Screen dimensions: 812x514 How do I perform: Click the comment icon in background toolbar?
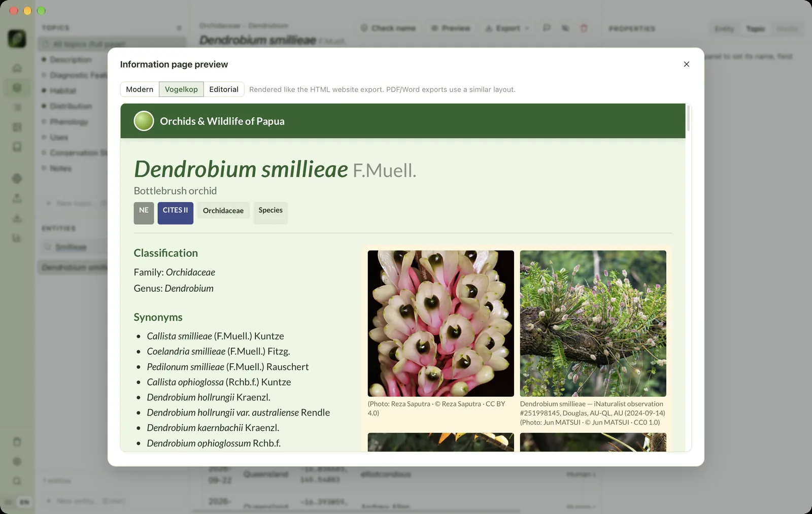pyautogui.click(x=547, y=28)
